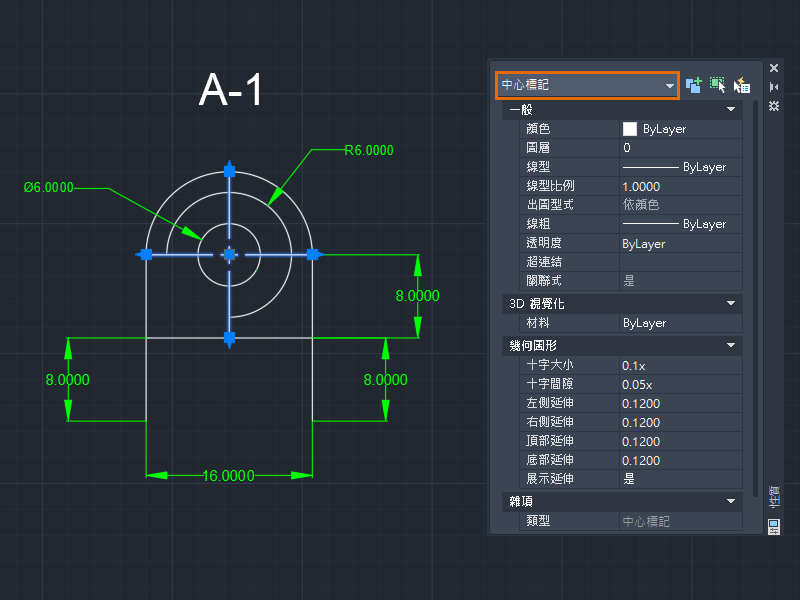
Task: Click the 關聯式 value 是
Action: [681, 281]
